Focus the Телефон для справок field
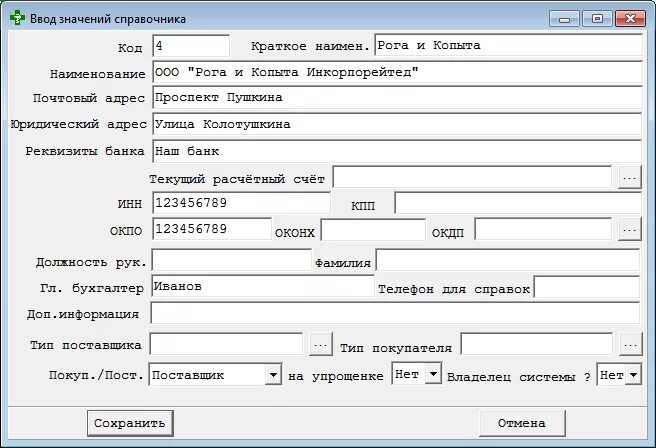Image resolution: width=656 pixels, height=448 pixels. 587,287
